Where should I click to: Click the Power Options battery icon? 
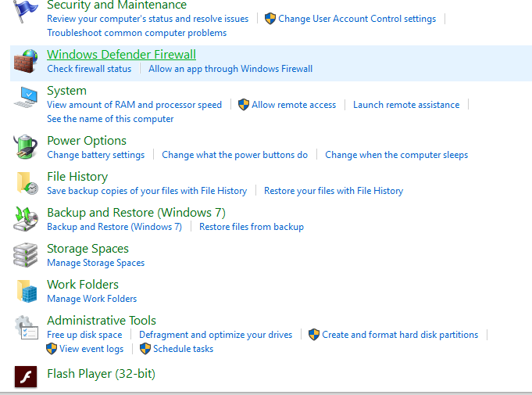coord(26,147)
